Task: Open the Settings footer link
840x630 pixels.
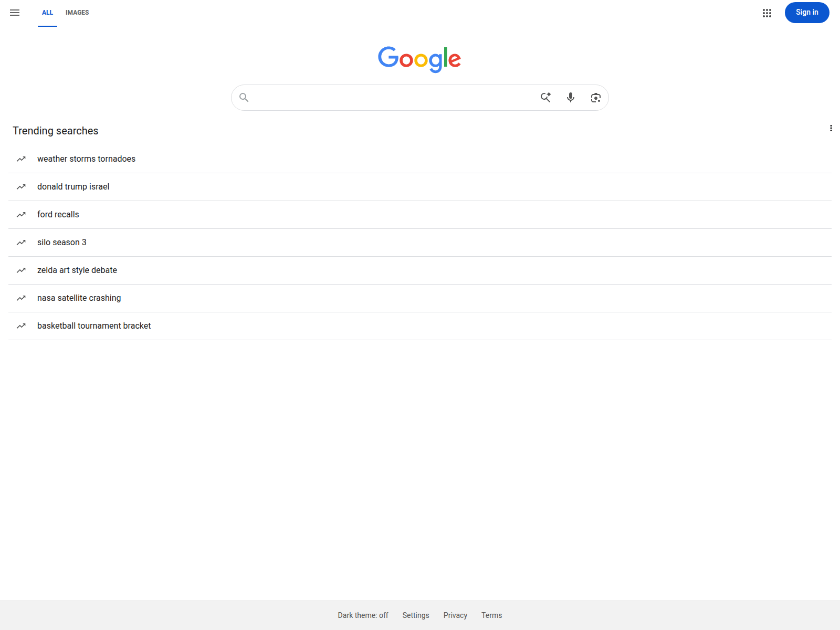Action: click(x=416, y=615)
